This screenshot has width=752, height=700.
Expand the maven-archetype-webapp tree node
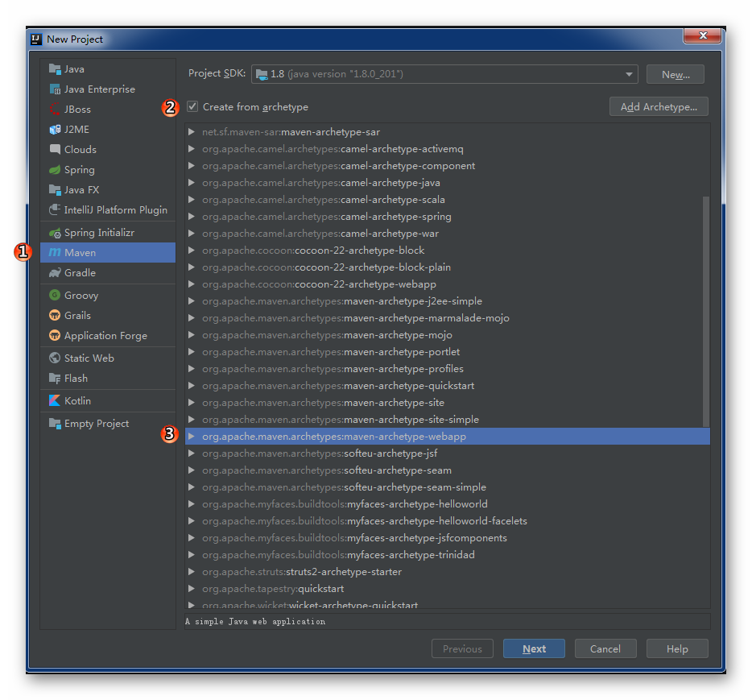pos(191,436)
